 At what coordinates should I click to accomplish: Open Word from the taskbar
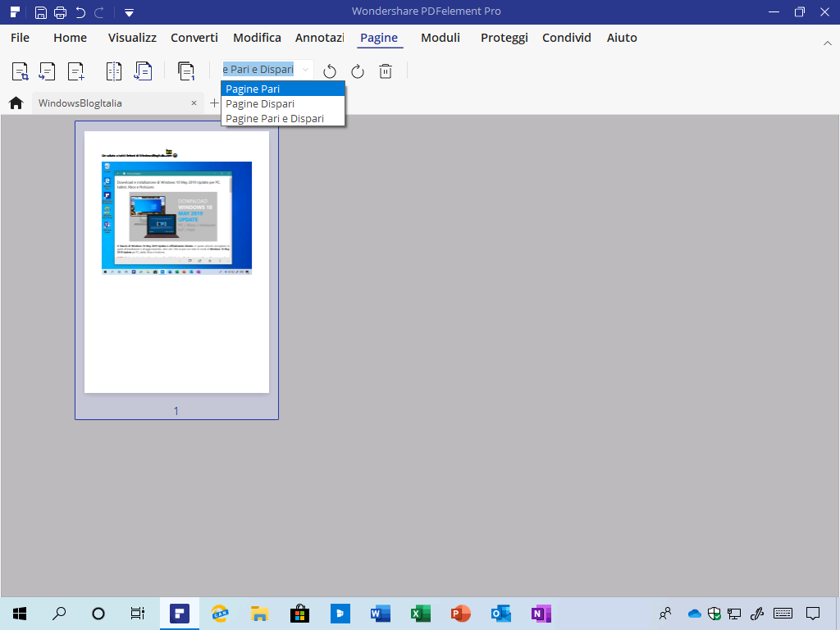381,614
